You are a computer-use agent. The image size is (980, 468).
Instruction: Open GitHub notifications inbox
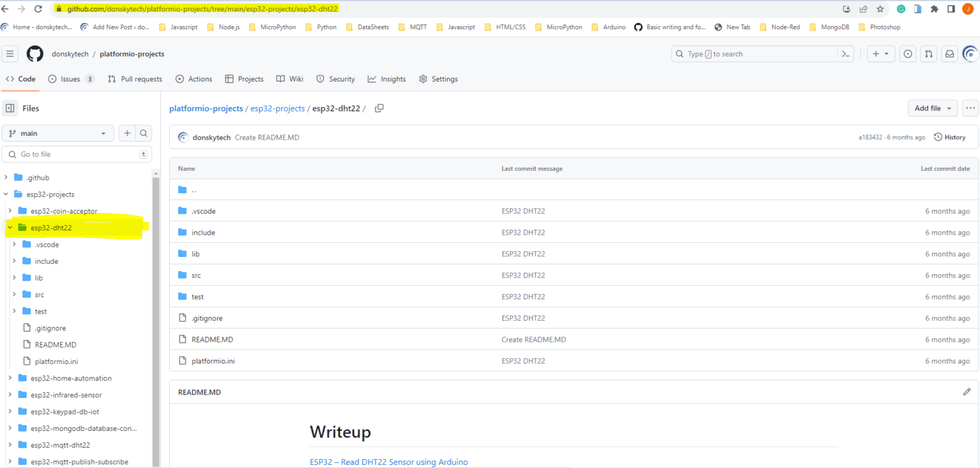point(949,54)
